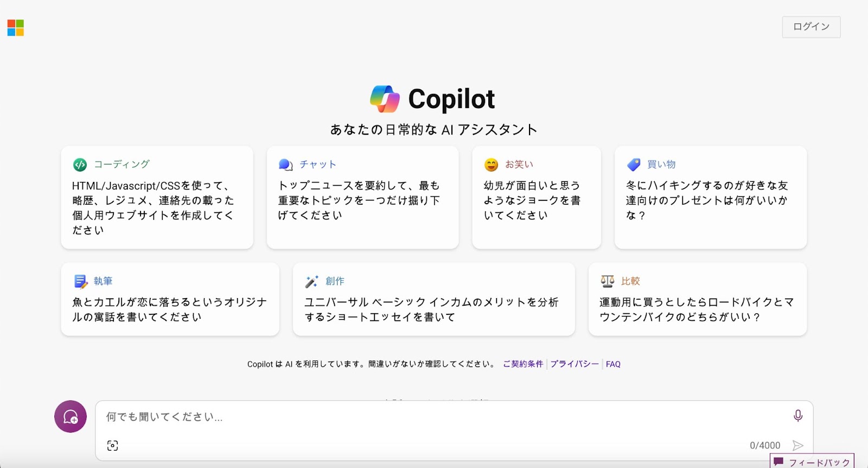Open the ご契約条件 link
This screenshot has width=868, height=468.
coord(523,364)
